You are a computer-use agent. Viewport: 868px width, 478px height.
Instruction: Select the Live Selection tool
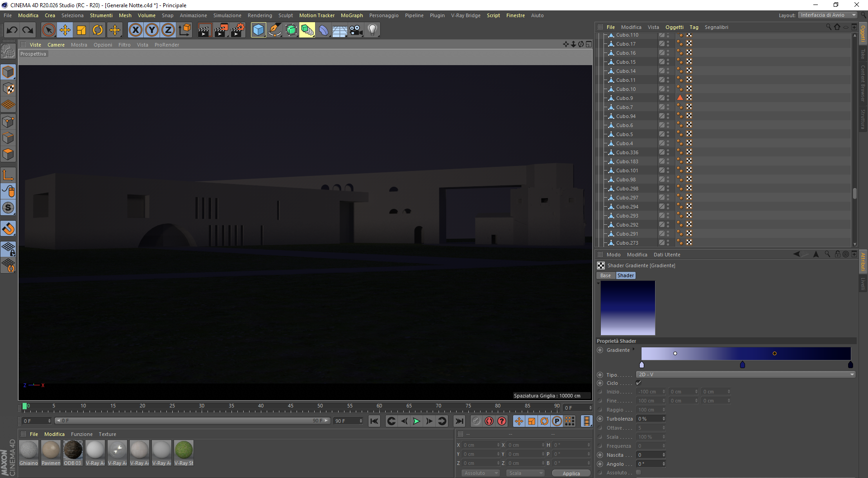click(49, 30)
